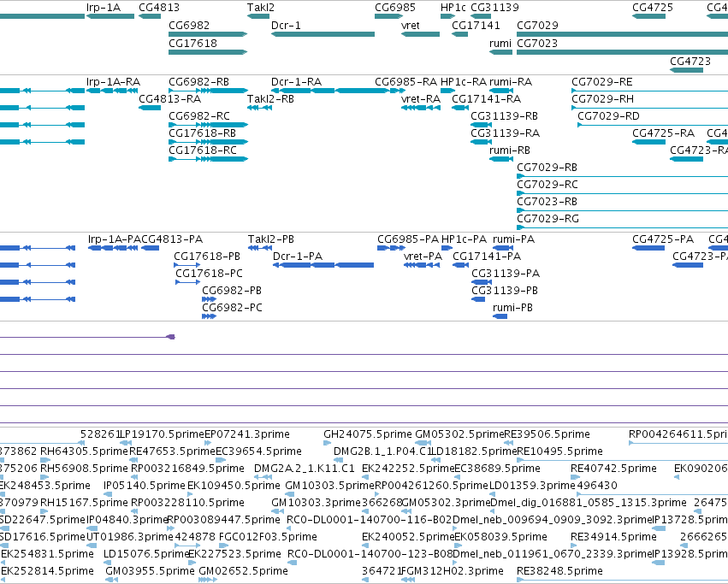Click the gene label "CG7023"
The image size is (728, 584).
[536, 43]
